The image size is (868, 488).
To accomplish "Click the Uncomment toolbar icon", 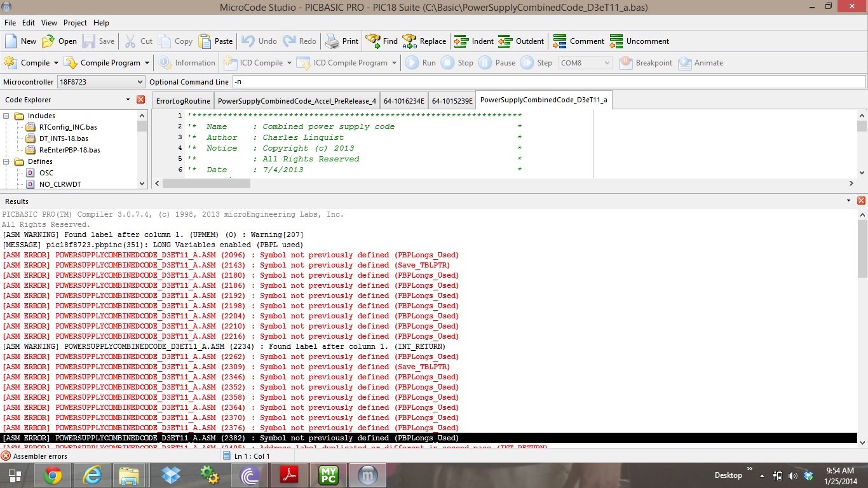I will click(x=616, y=41).
